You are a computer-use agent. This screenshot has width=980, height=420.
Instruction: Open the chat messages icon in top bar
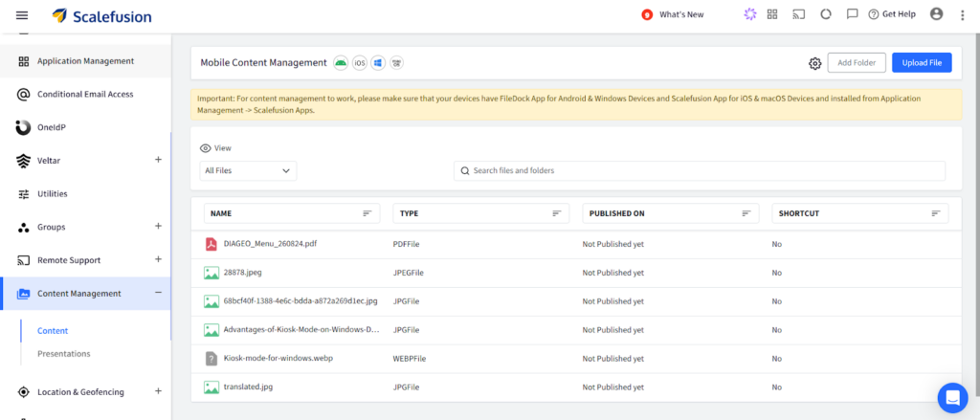[852, 14]
